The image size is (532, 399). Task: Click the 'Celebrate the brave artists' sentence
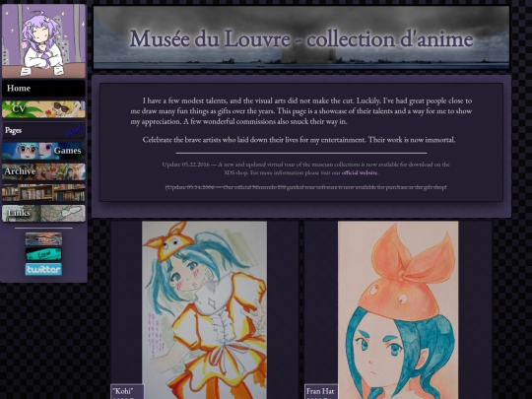point(299,140)
